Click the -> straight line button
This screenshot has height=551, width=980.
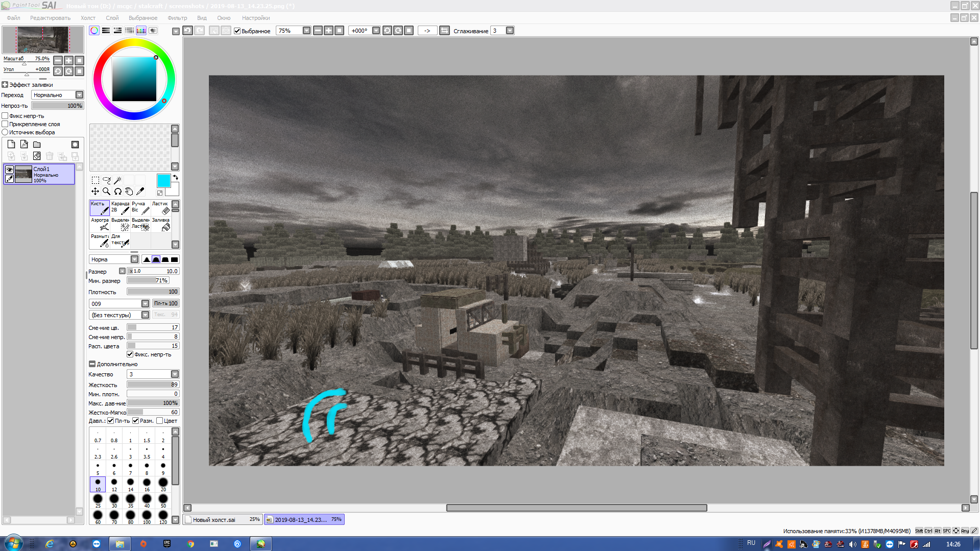click(427, 31)
